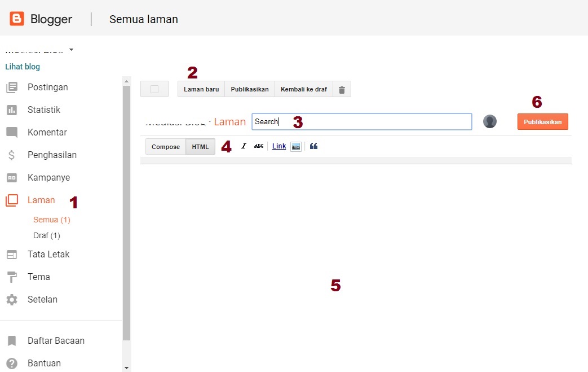Open Statistik in the sidebar
Screen dimensions: 588x372
point(44,110)
